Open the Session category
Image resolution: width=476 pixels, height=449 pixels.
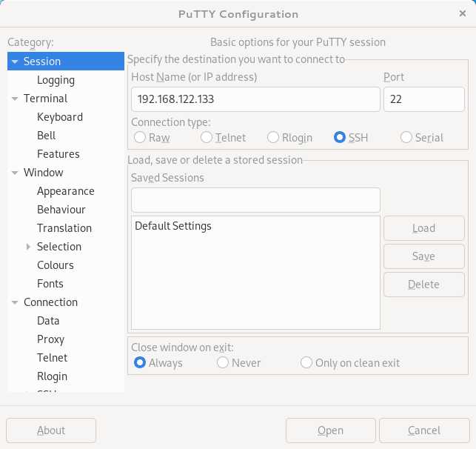click(x=66, y=61)
